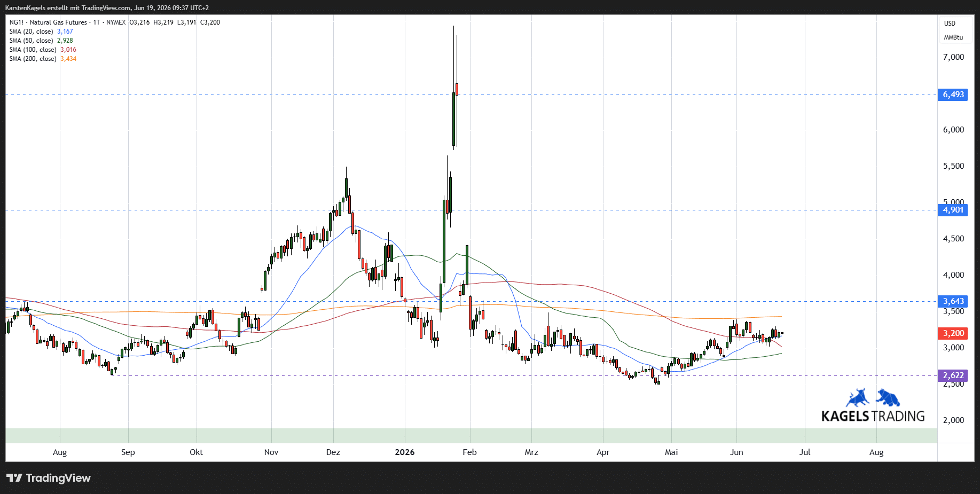The image size is (980, 494).
Task: Click the Mrz label on time axis
Action: (x=531, y=452)
